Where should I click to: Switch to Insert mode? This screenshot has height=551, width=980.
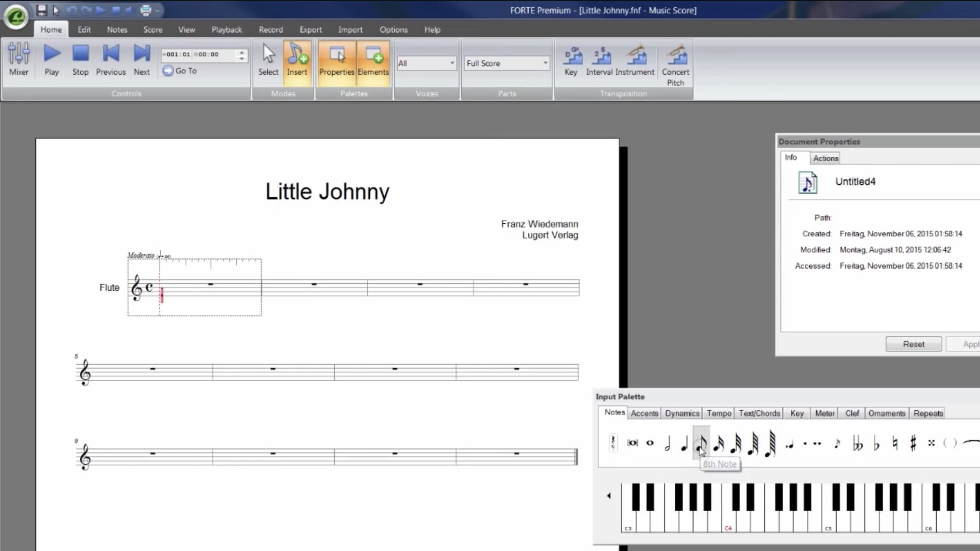(x=297, y=60)
